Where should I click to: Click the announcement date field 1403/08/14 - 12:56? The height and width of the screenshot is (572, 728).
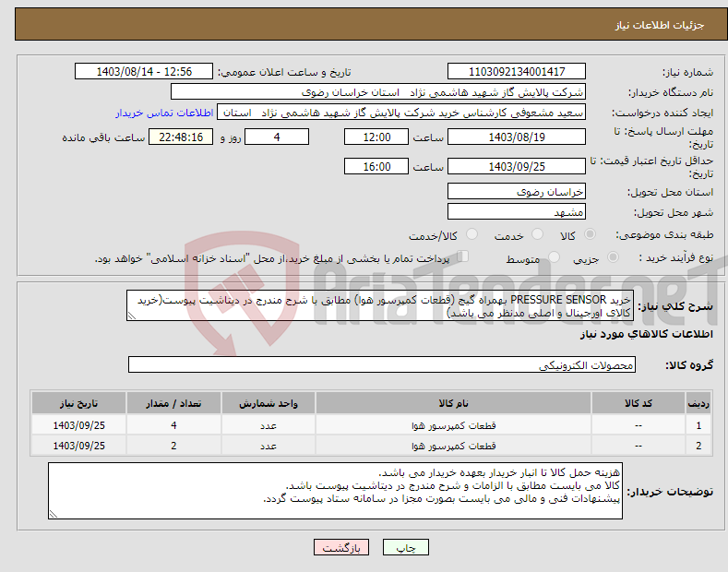(143, 72)
